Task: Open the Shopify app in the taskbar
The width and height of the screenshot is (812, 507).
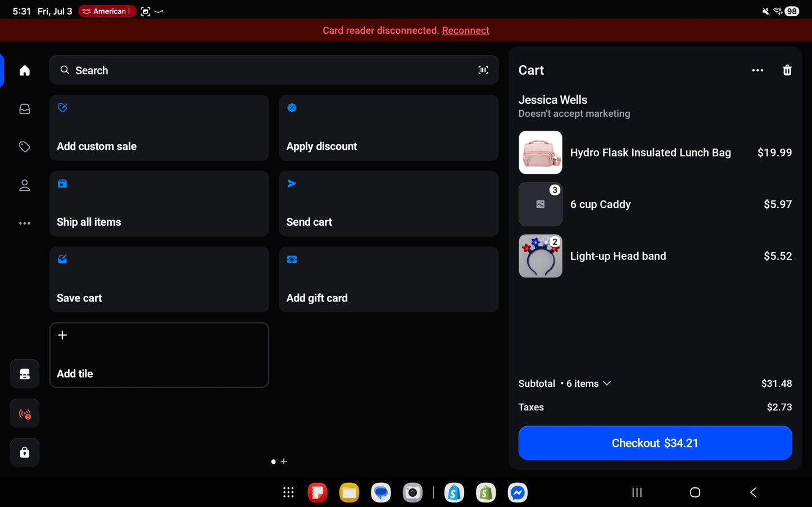Action: tap(486, 493)
